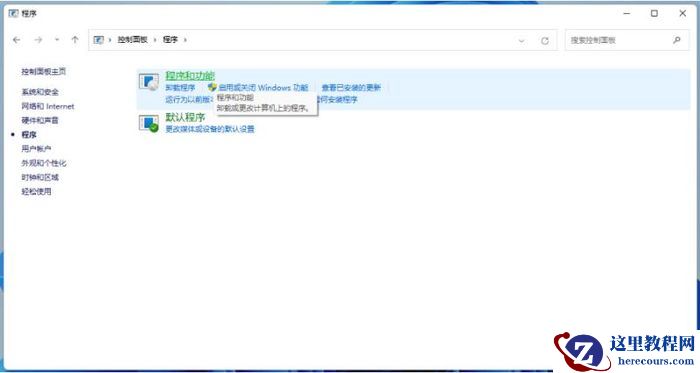Click 卸载程序 link

(180, 87)
